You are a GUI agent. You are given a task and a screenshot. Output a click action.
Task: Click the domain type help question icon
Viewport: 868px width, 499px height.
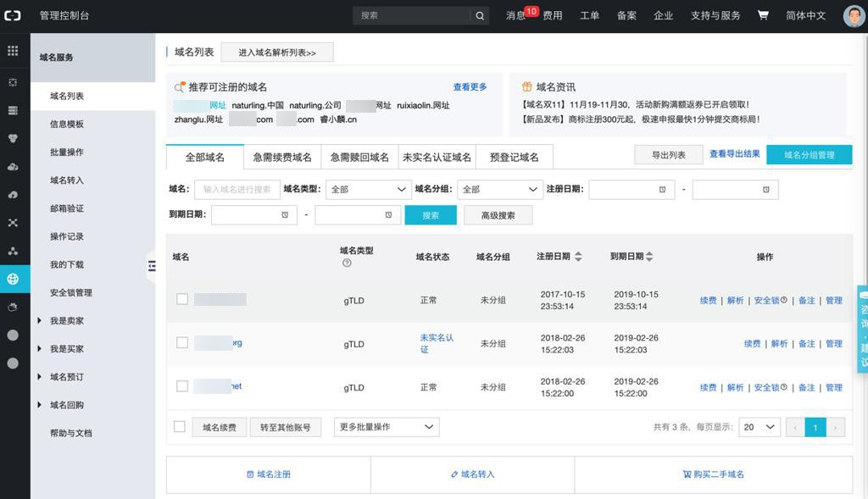click(347, 263)
